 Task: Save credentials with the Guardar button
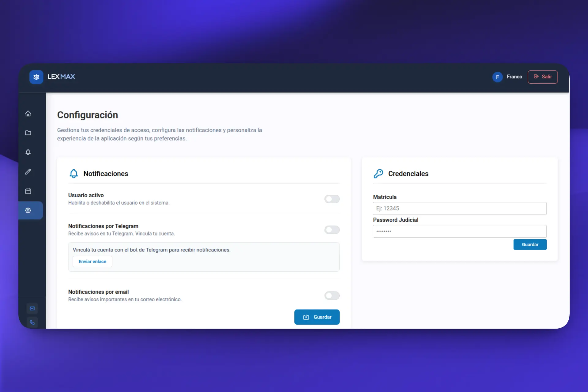coord(530,244)
